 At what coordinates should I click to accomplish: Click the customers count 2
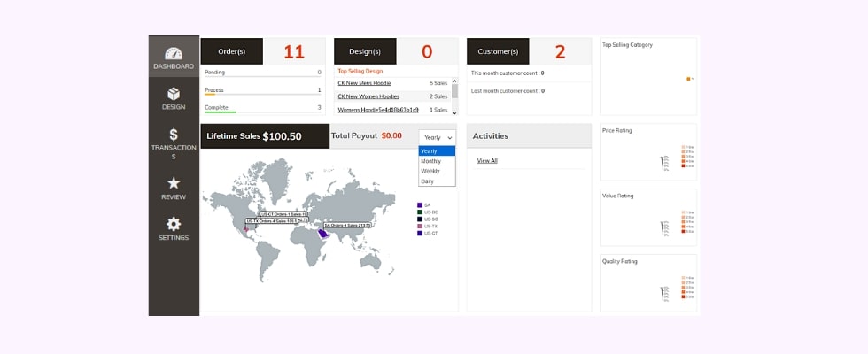click(560, 51)
